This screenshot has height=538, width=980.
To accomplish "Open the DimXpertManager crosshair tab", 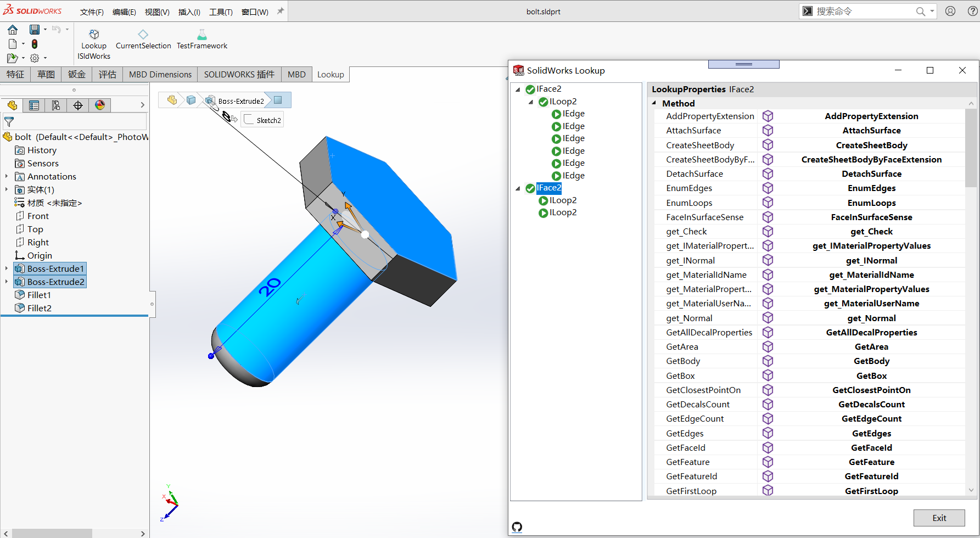I will 78,105.
